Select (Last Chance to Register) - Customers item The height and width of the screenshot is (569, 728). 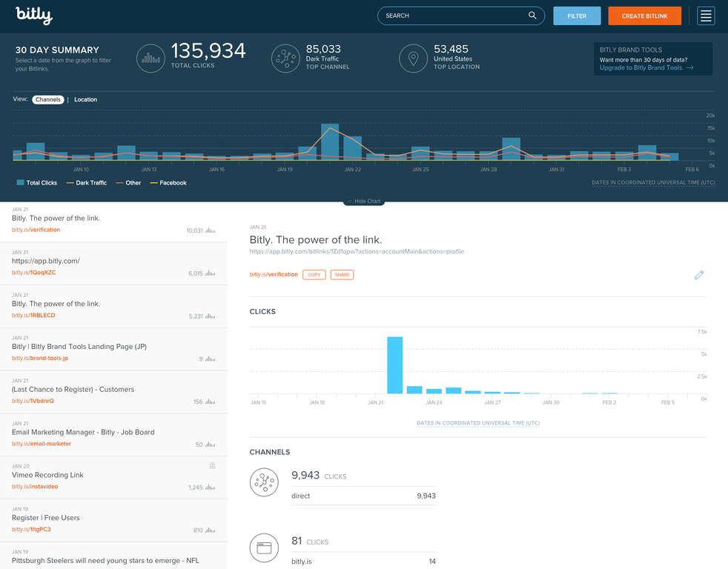[73, 390]
